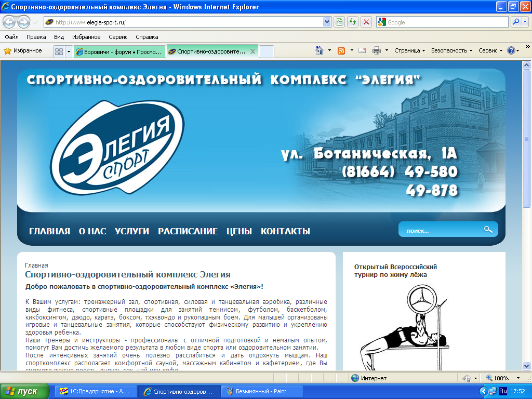Open the Сервис command bar menu
This screenshot has width=532, height=399.
[x=490, y=50]
